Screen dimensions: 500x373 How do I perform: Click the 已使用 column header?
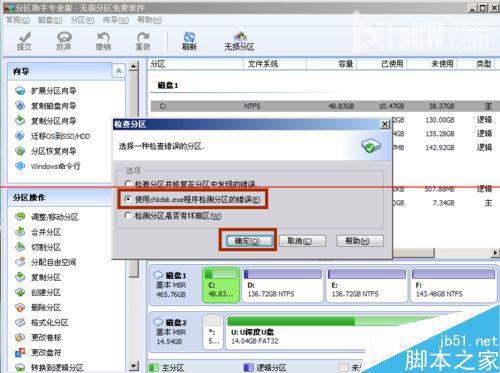(382, 64)
